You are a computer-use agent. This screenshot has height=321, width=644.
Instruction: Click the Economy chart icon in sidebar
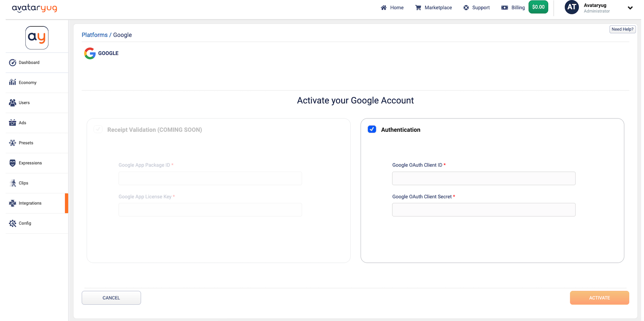click(12, 82)
